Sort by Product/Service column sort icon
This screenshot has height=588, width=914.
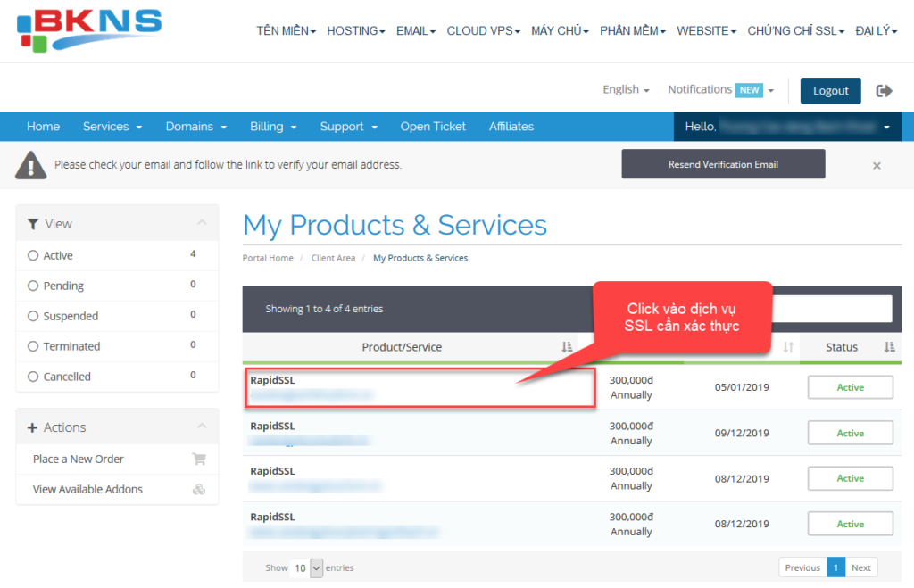pos(567,347)
